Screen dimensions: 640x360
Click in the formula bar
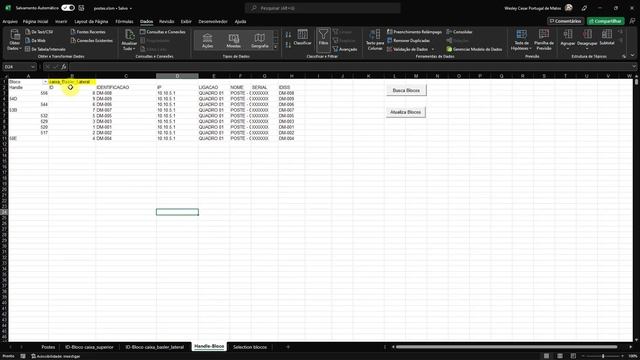tap(351, 67)
